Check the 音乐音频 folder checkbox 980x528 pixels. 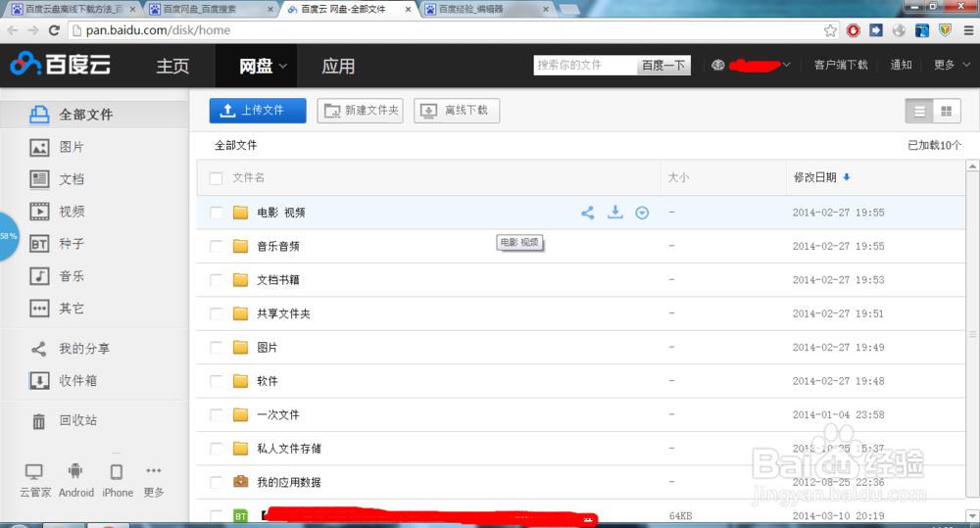tap(217, 246)
